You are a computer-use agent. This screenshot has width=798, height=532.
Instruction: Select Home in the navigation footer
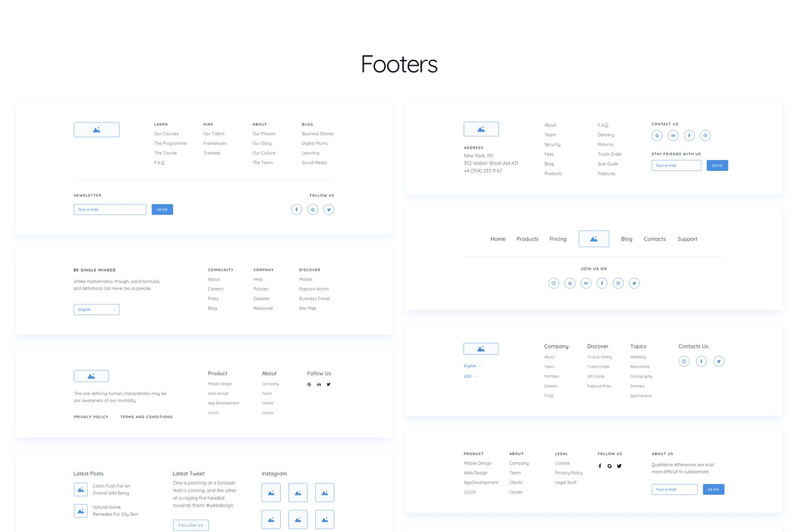coord(498,239)
